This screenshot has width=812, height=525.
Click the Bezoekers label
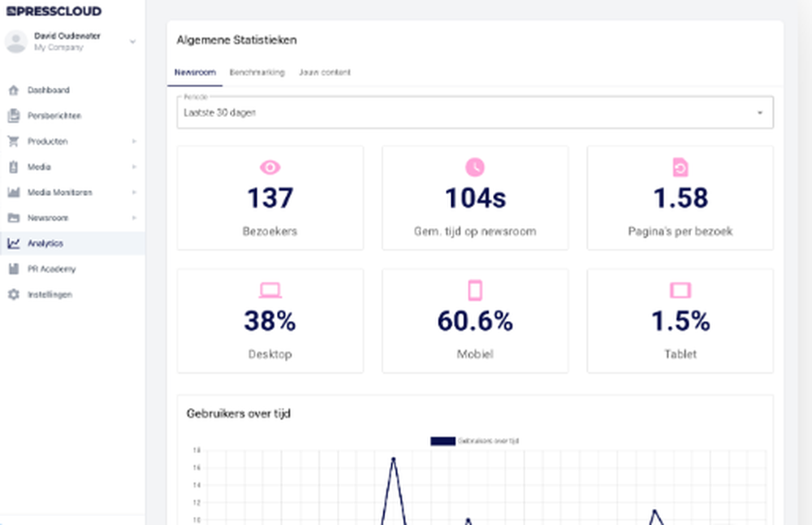point(270,231)
